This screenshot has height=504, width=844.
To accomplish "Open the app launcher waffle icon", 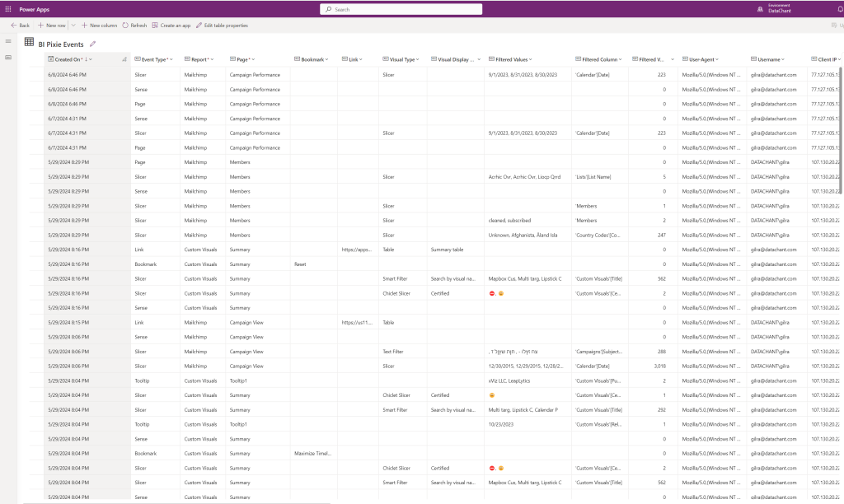I will (x=8, y=9).
